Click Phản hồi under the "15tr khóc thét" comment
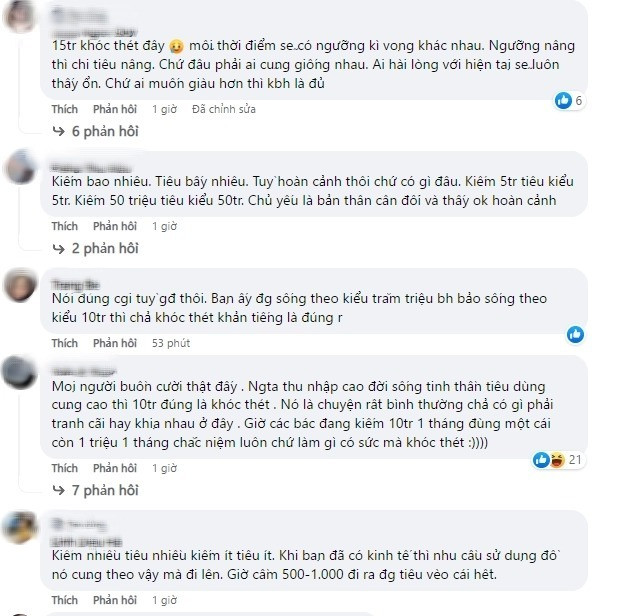Viewport: 625px width, 616px height. [114, 108]
